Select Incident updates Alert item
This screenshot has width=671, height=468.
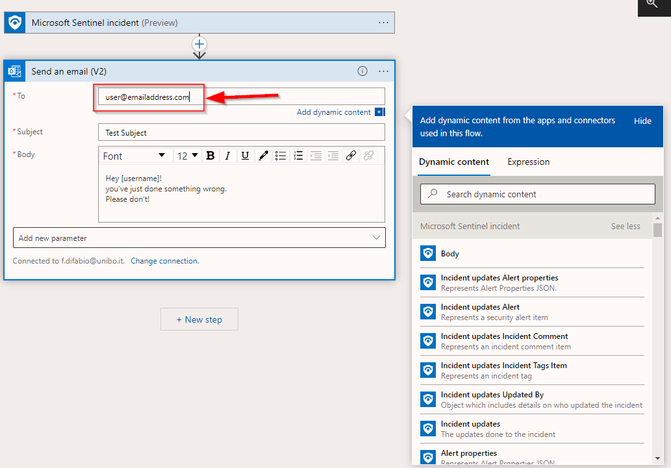point(532,312)
